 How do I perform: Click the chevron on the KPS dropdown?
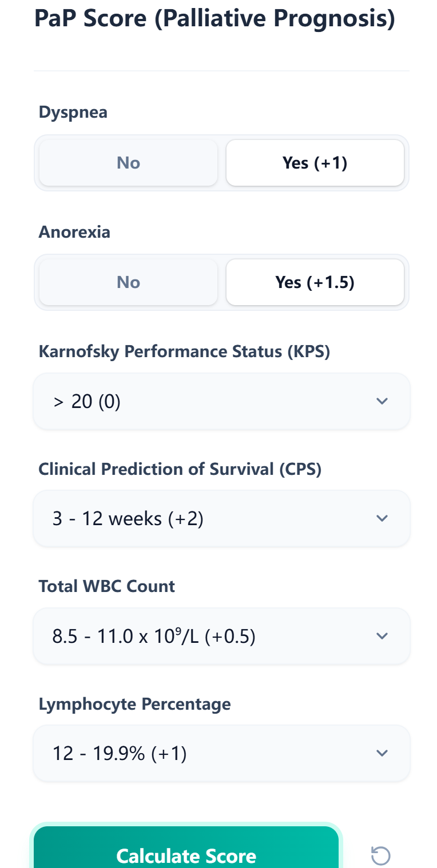pyautogui.click(x=382, y=401)
